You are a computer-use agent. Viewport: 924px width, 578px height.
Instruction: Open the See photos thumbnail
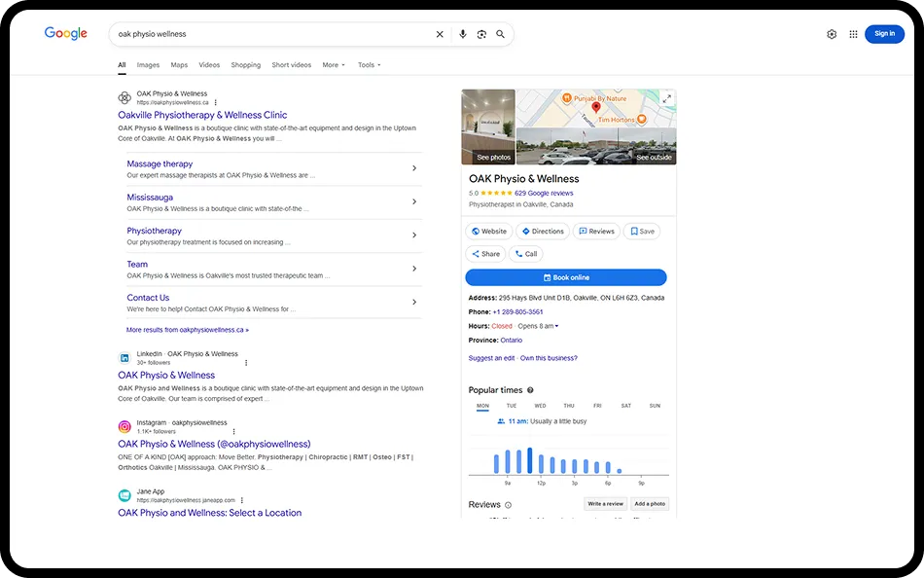[x=488, y=126]
